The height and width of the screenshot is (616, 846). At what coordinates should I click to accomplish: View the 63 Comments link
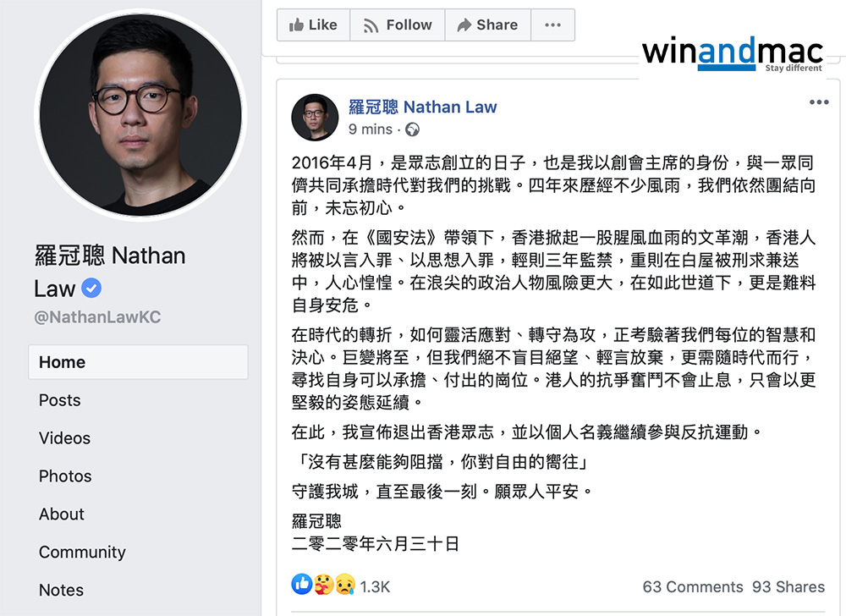[x=692, y=587]
